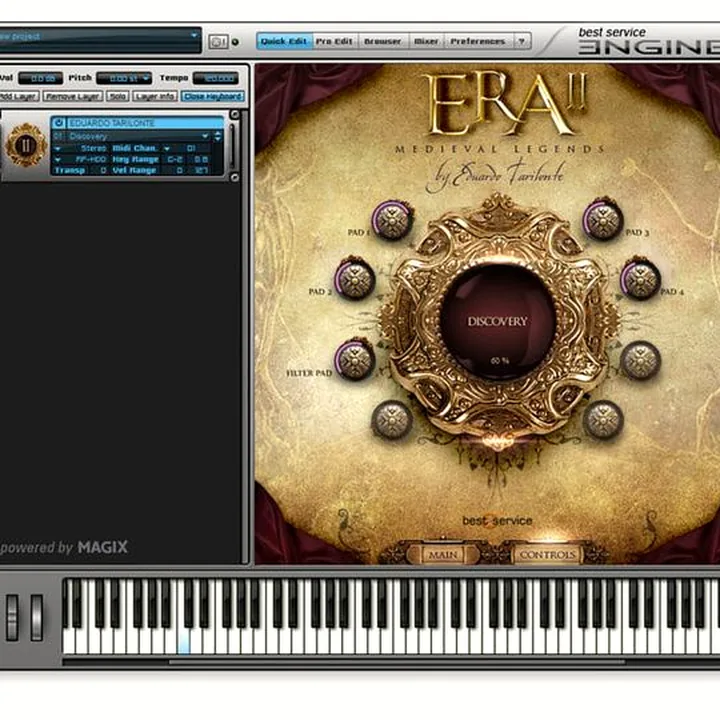Click the central Discovery orb
Viewport: 720px width, 720px height.
pyautogui.click(x=498, y=321)
